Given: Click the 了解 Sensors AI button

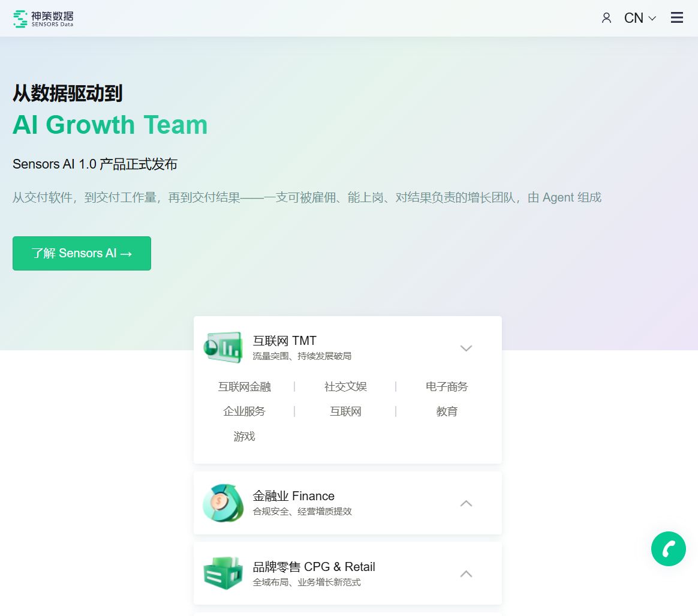Looking at the screenshot, I should [x=82, y=253].
